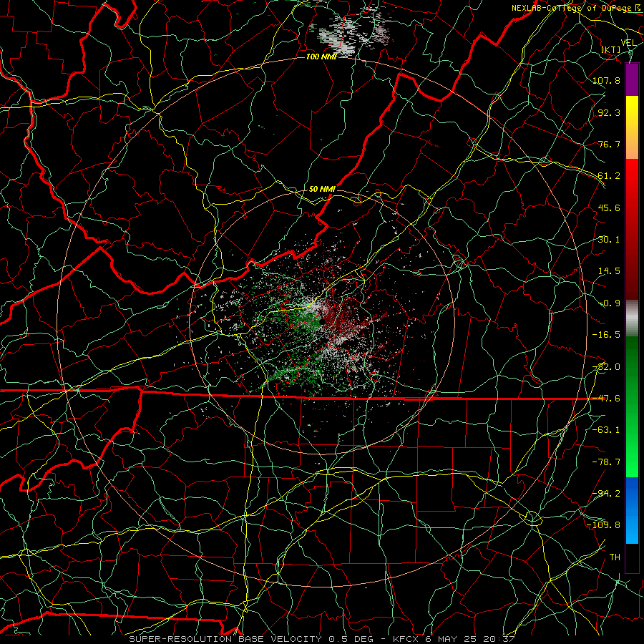This screenshot has width=644, height=644.
Task: Click the TH label beside the color bar
Action: click(615, 557)
